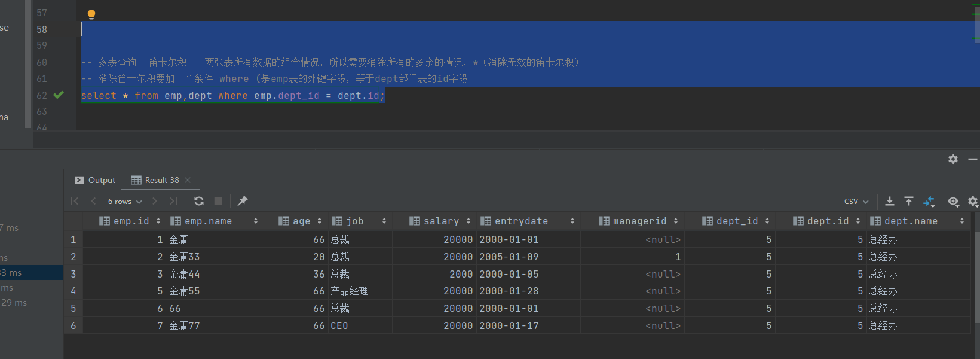Click the comment text on line 61
The height and width of the screenshot is (359, 980).
click(274, 78)
